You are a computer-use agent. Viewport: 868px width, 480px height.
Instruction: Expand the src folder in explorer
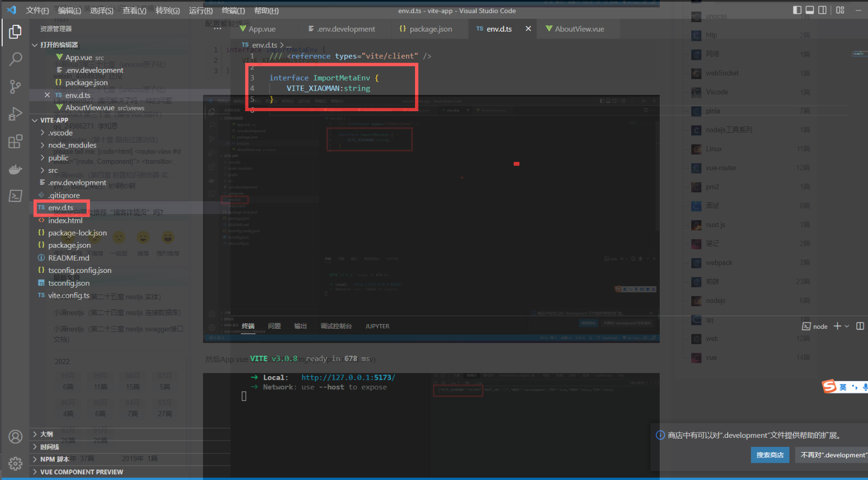[53, 170]
